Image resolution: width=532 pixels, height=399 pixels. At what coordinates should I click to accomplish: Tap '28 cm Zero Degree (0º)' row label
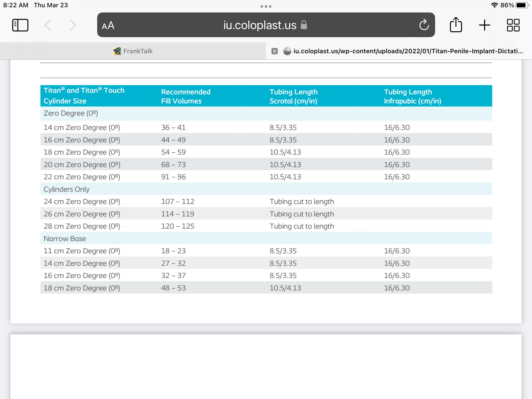point(82,226)
